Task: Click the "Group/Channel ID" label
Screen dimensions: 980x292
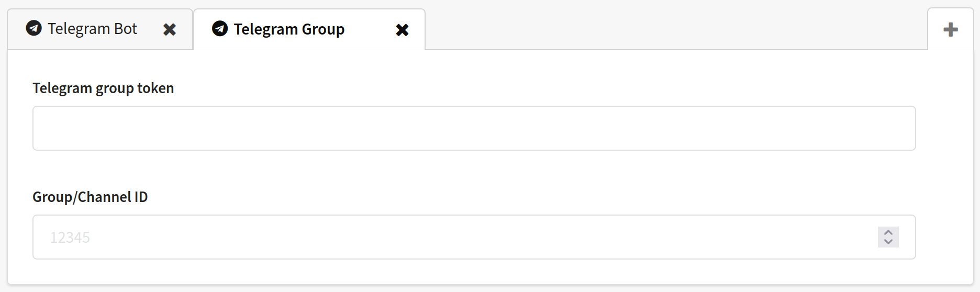Action: (x=90, y=197)
